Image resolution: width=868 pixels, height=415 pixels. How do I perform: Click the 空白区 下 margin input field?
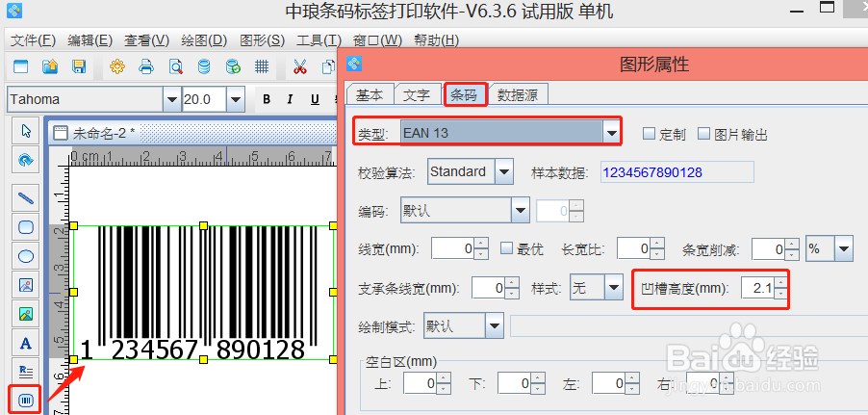click(515, 383)
